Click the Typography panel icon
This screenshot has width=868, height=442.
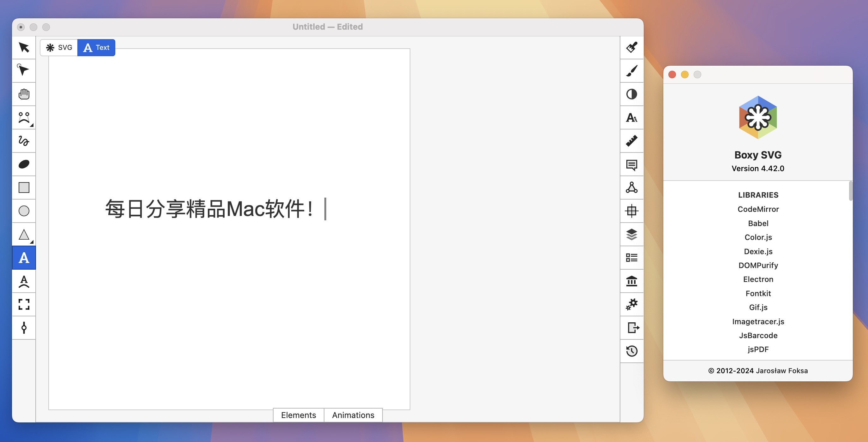click(x=631, y=117)
